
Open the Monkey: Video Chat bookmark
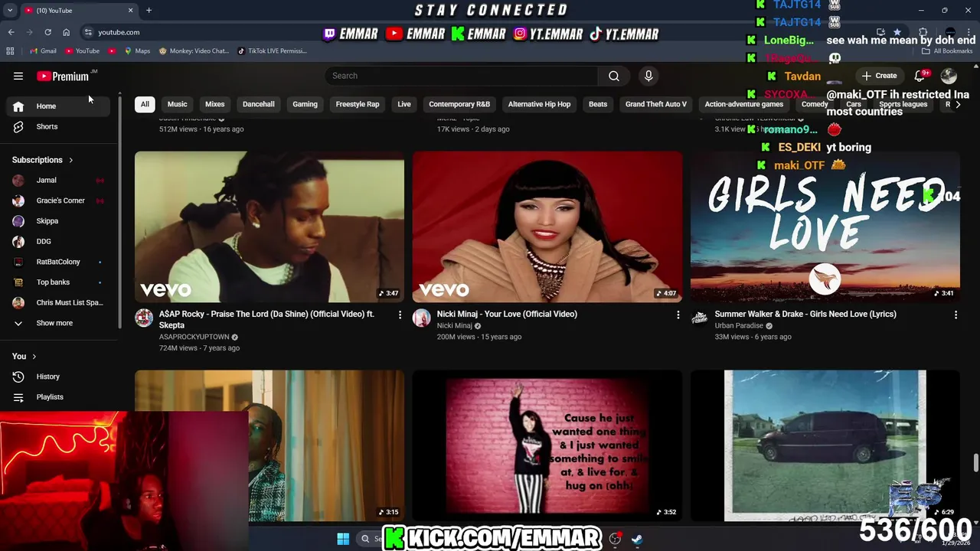pos(194,51)
